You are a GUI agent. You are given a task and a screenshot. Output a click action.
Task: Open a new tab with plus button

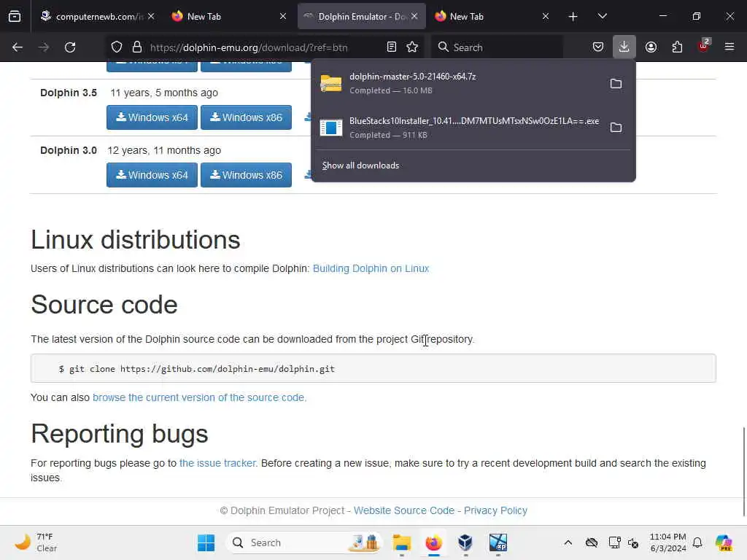pos(573,17)
